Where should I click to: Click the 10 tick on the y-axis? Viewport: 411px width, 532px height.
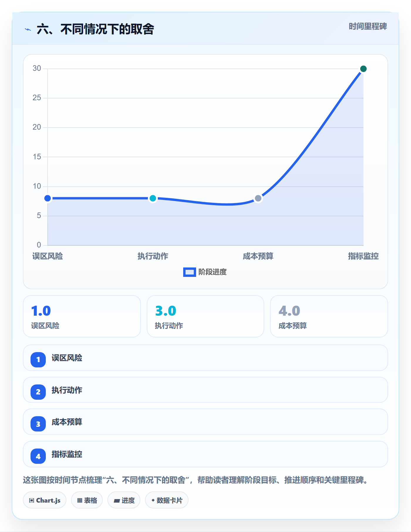(37, 186)
